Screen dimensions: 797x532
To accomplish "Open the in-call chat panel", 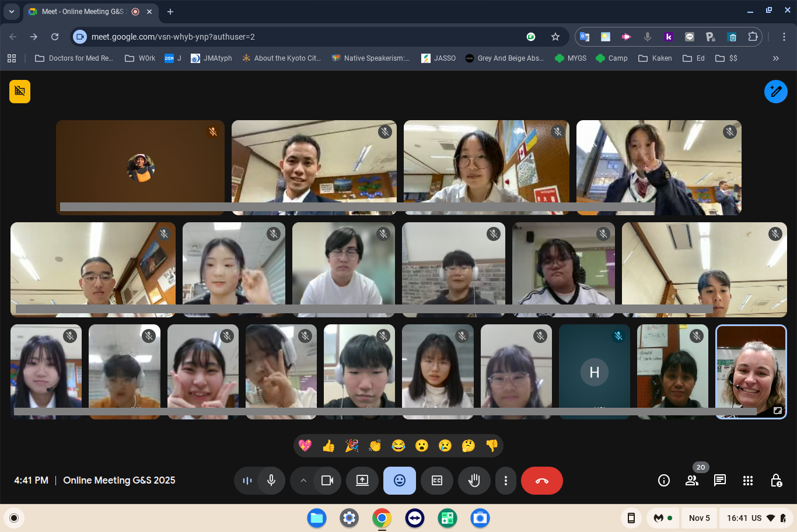I will pyautogui.click(x=720, y=481).
